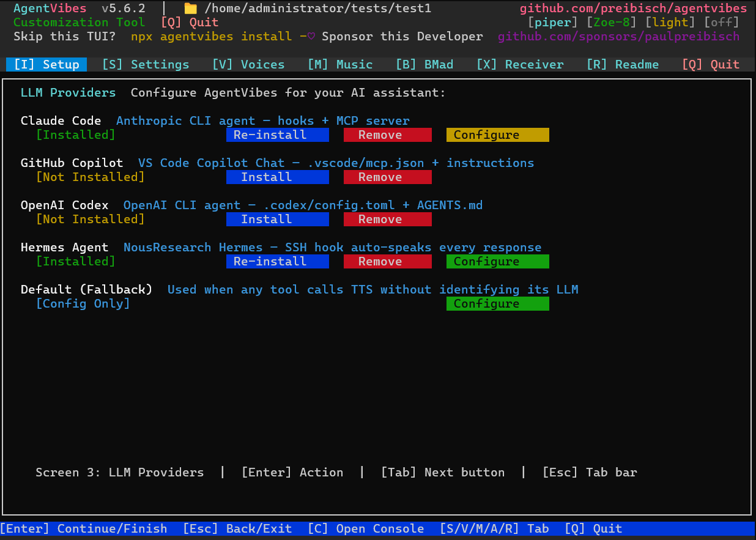Image resolution: width=756 pixels, height=540 pixels.
Task: Click the Claude Code [Installed] status
Action: (76, 135)
